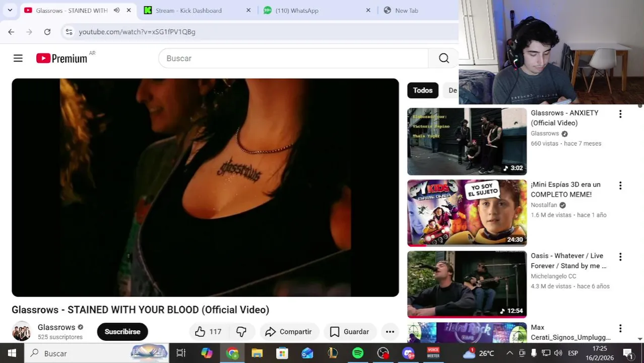
Task: Select the Glassrows STAINED WITH tab
Action: 71,10
